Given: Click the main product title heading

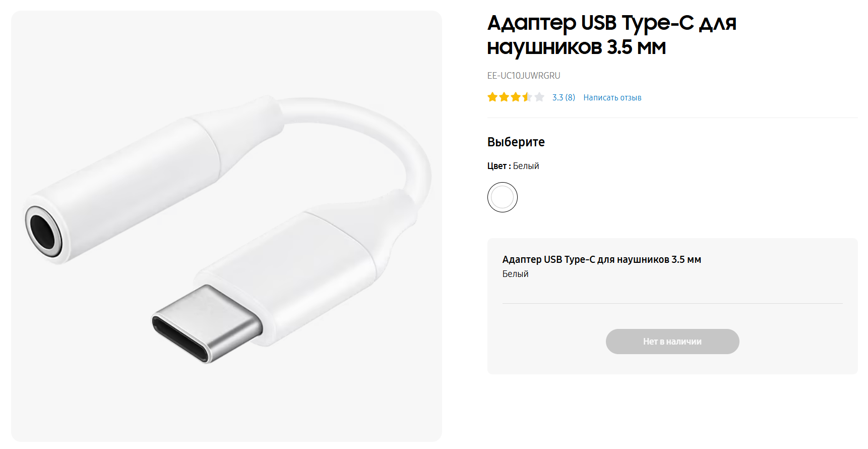Looking at the screenshot, I should click(612, 35).
